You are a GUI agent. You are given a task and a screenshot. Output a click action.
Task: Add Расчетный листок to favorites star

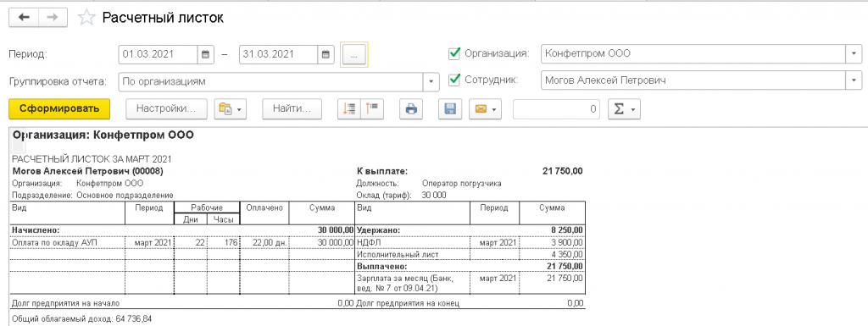[x=86, y=18]
